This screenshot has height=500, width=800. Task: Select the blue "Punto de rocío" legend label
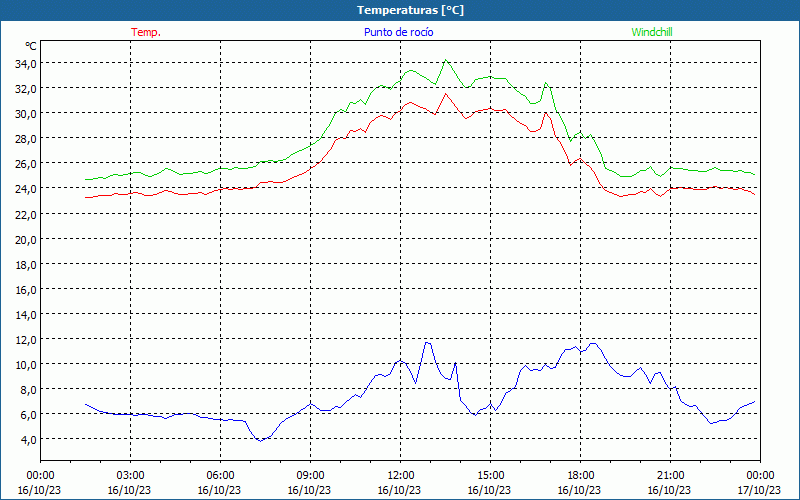(x=398, y=32)
